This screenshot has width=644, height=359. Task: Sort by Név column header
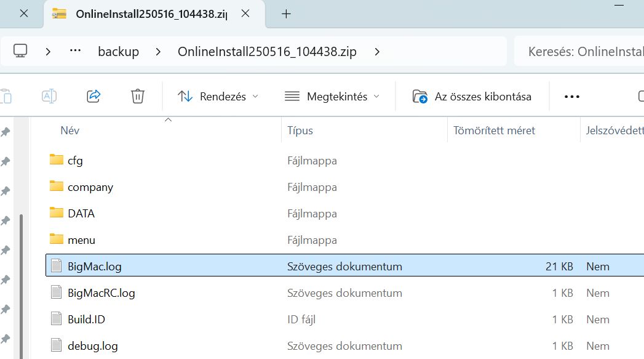coord(70,131)
